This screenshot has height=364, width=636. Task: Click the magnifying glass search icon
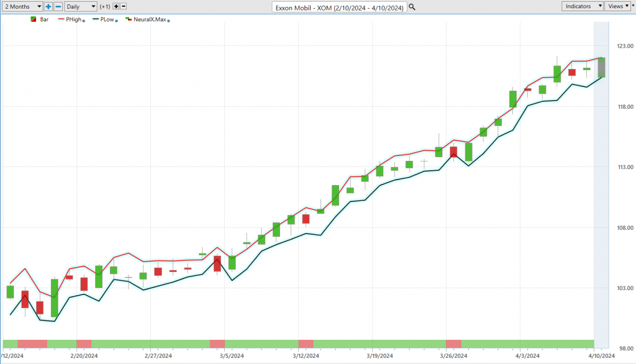click(x=412, y=7)
